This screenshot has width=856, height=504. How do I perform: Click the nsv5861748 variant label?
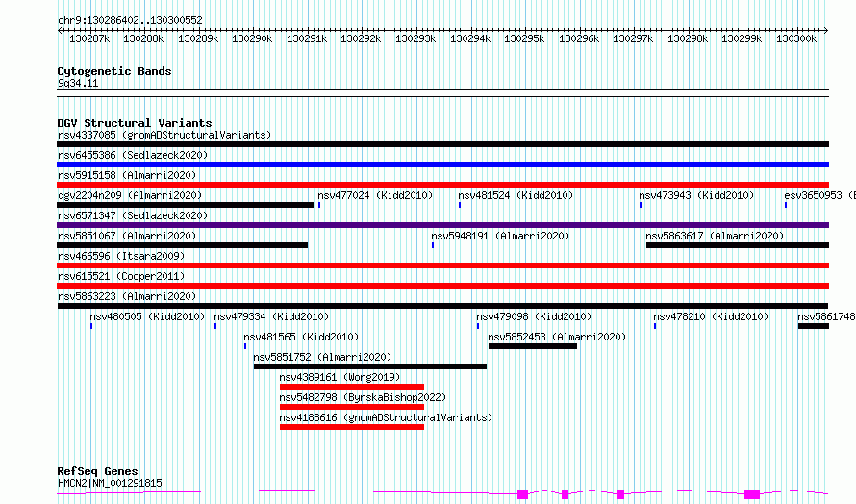826,316
